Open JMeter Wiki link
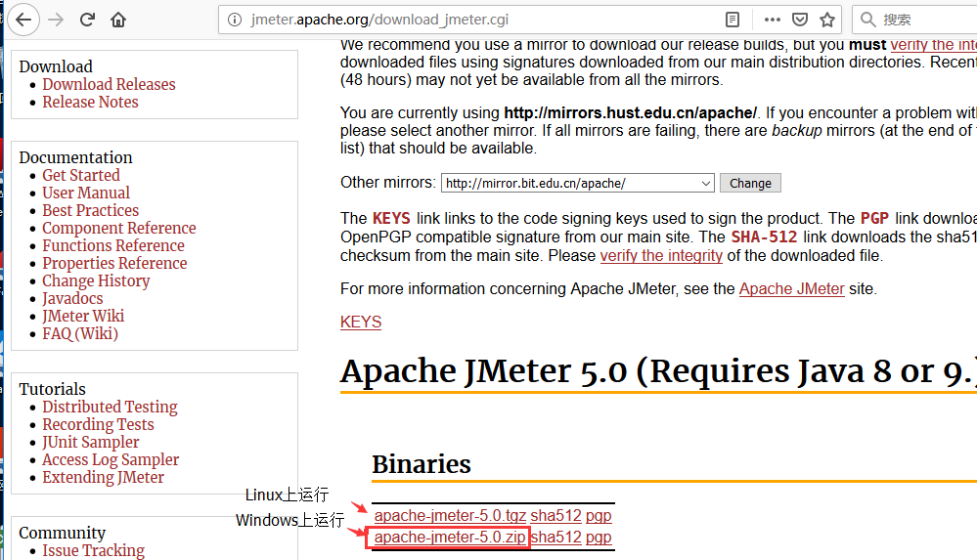Viewport: 977px width, 560px height. point(83,316)
